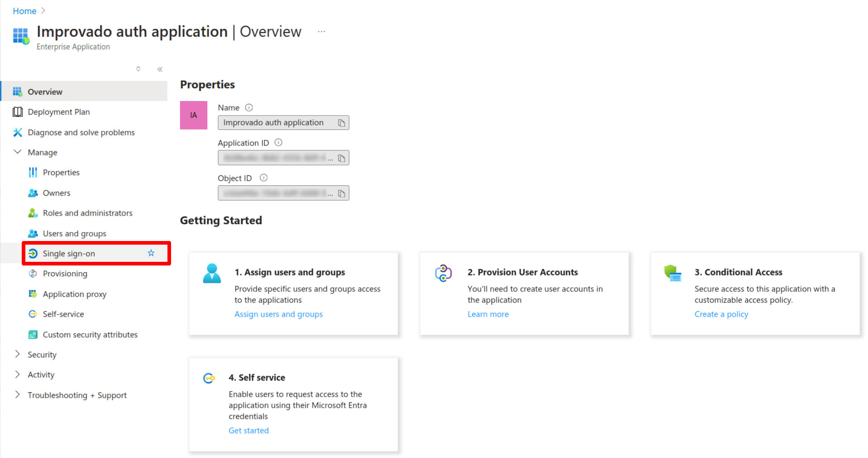Click Get started under Self service
This screenshot has width=868, height=458.
tap(248, 430)
